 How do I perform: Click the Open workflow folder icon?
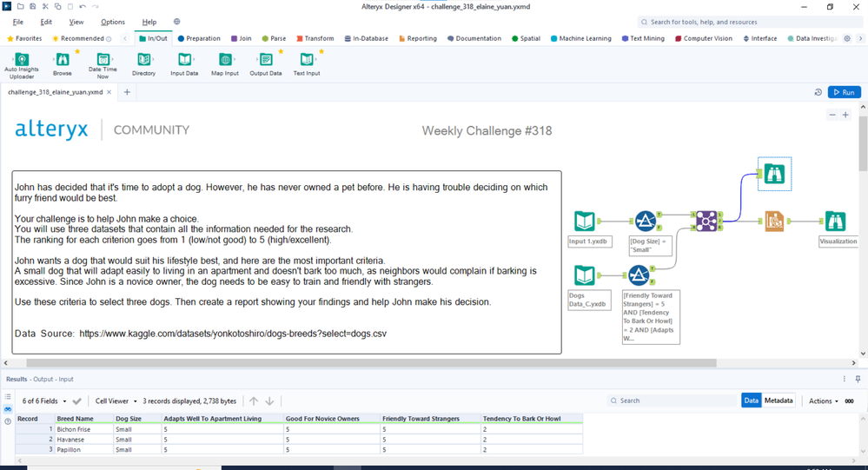coord(21,7)
